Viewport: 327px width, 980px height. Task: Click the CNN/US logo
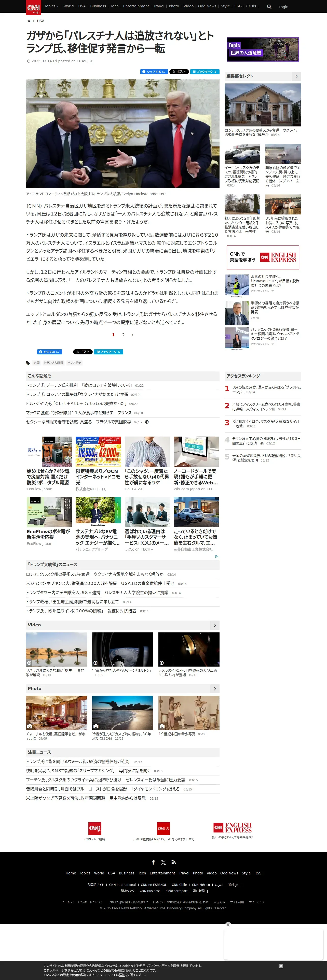(x=163, y=828)
